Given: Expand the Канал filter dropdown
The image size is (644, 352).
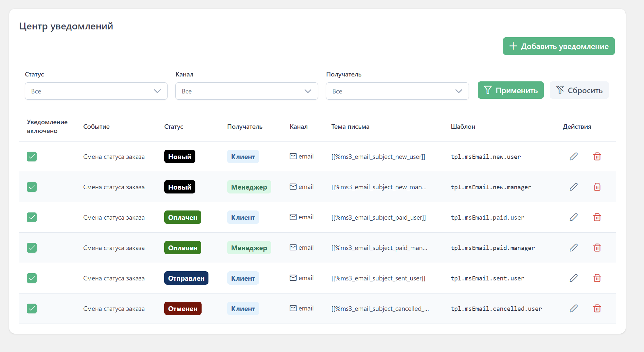Looking at the screenshot, I should (246, 91).
